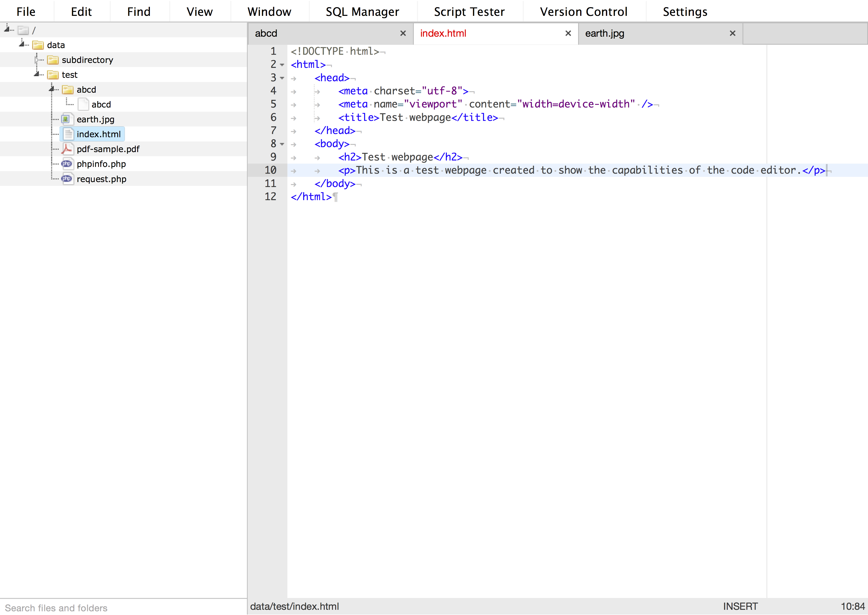Close the earth.jpg tab
The image size is (868, 615).
point(732,33)
